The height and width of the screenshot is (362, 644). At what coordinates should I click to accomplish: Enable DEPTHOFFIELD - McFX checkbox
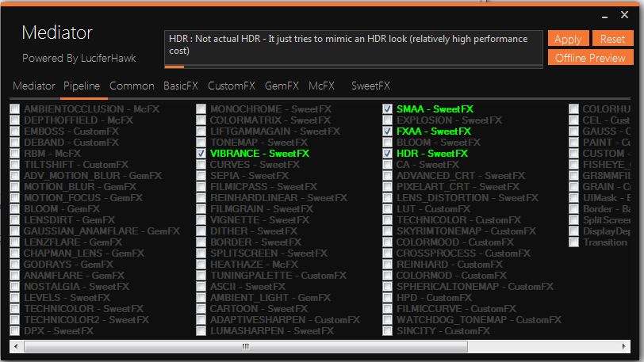coord(15,120)
